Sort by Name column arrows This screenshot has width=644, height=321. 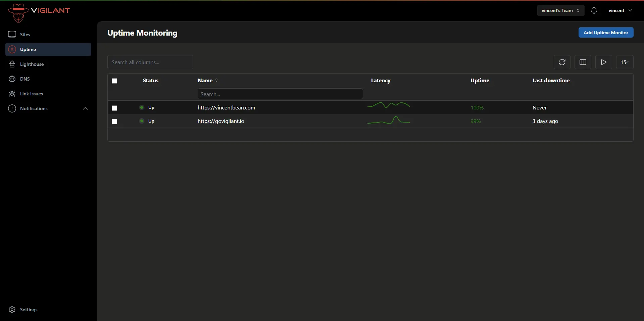216,81
